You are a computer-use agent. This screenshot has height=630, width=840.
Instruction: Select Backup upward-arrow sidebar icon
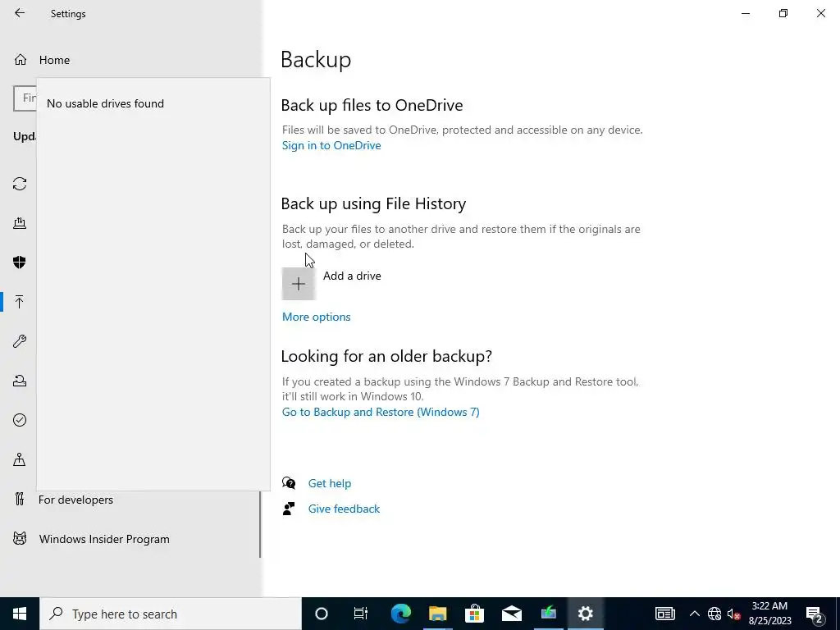point(20,302)
